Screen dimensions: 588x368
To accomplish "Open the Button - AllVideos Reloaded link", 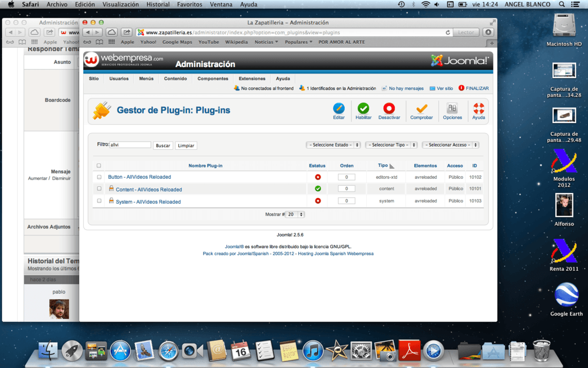I will click(140, 177).
